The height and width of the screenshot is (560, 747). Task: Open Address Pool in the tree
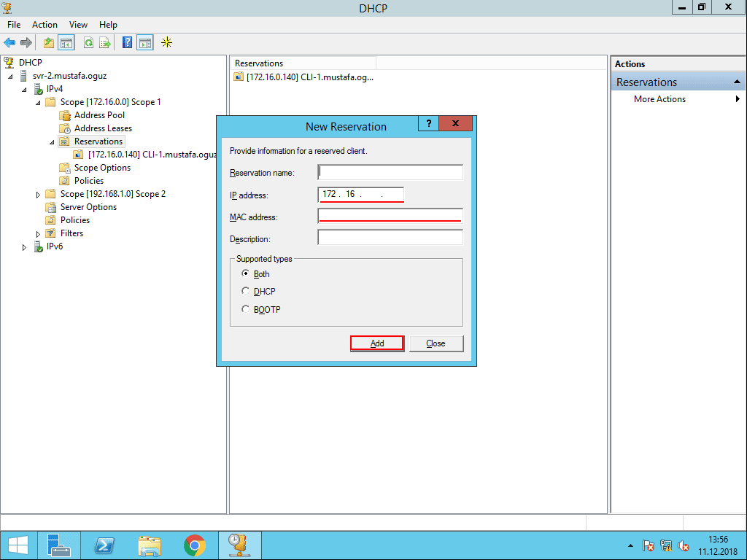pyautogui.click(x=99, y=114)
